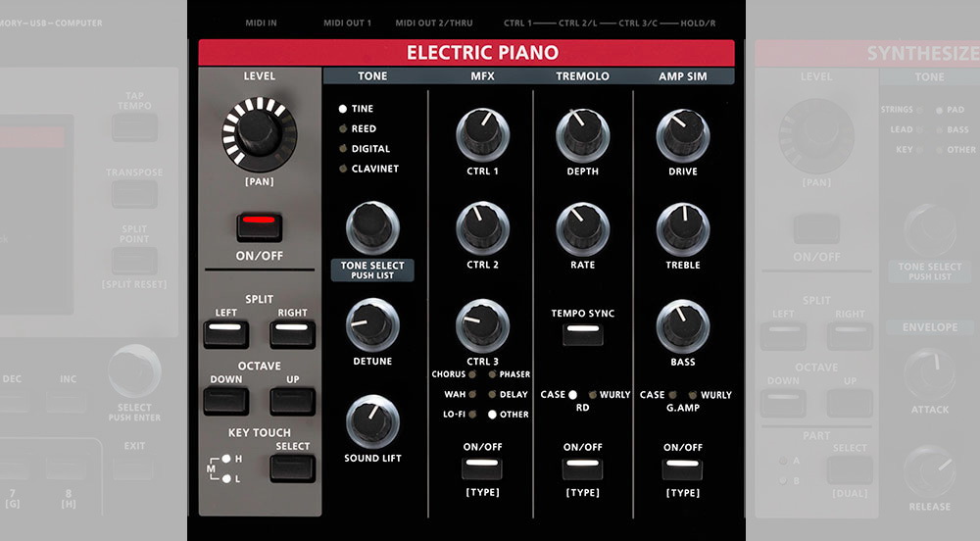Click the TONE SELECT push-list knob in Electric Piano

tap(372, 228)
